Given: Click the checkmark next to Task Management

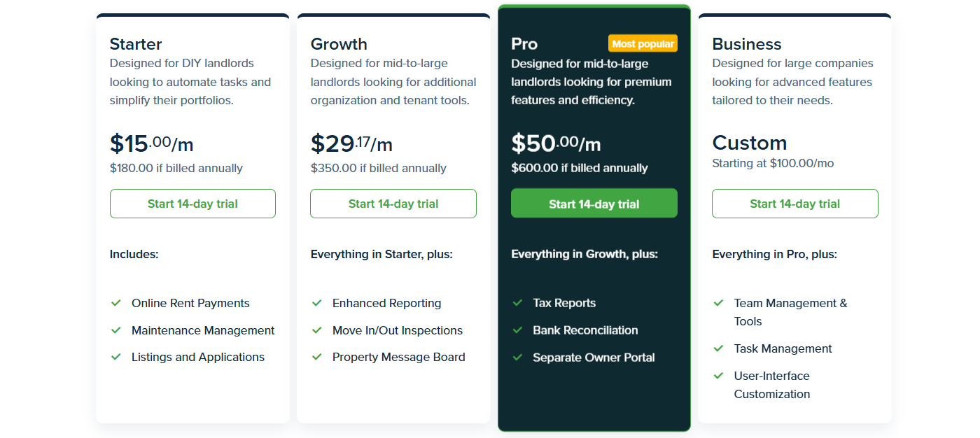Looking at the screenshot, I should pos(718,348).
